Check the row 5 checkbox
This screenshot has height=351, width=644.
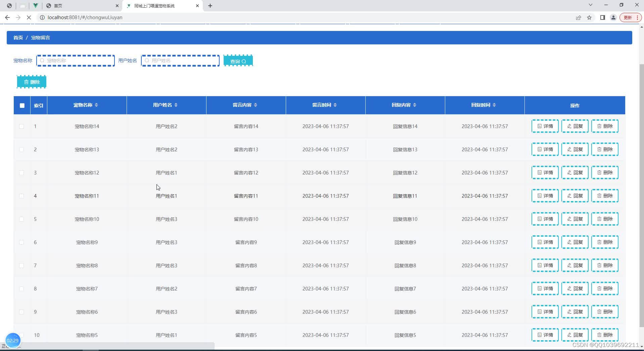pyautogui.click(x=21, y=219)
